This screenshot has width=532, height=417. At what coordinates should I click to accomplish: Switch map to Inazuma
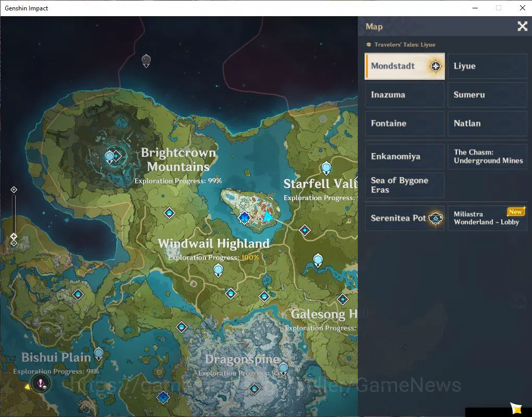(x=404, y=94)
